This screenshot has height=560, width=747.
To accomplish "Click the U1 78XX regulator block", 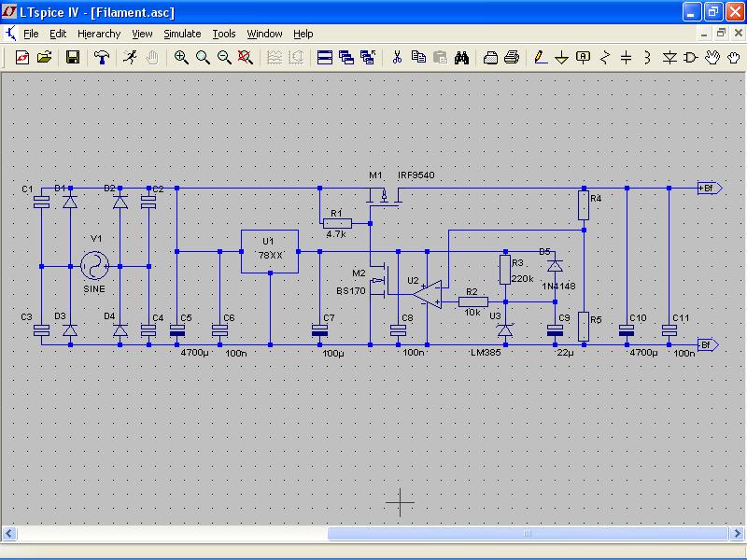I will coord(270,251).
